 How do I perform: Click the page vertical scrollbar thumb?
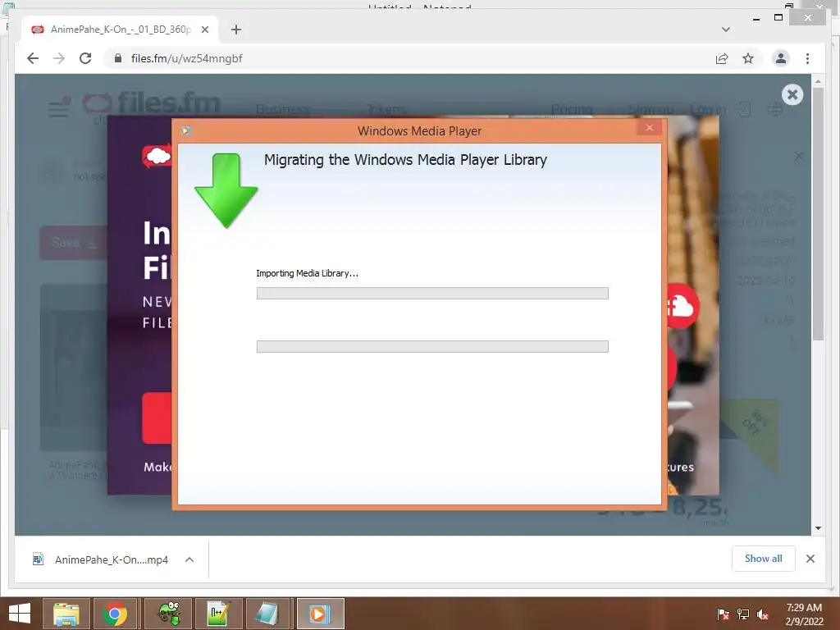(818, 214)
